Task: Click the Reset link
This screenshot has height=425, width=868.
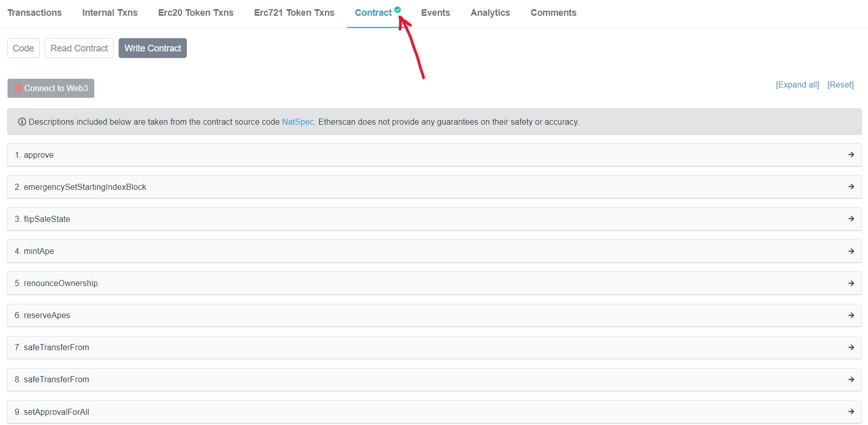Action: pyautogui.click(x=840, y=84)
